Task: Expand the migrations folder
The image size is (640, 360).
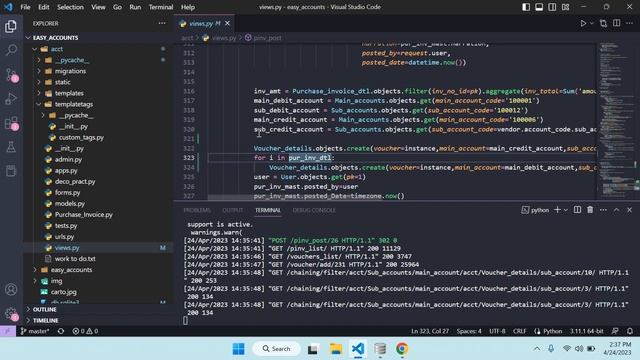Action: coord(98,71)
